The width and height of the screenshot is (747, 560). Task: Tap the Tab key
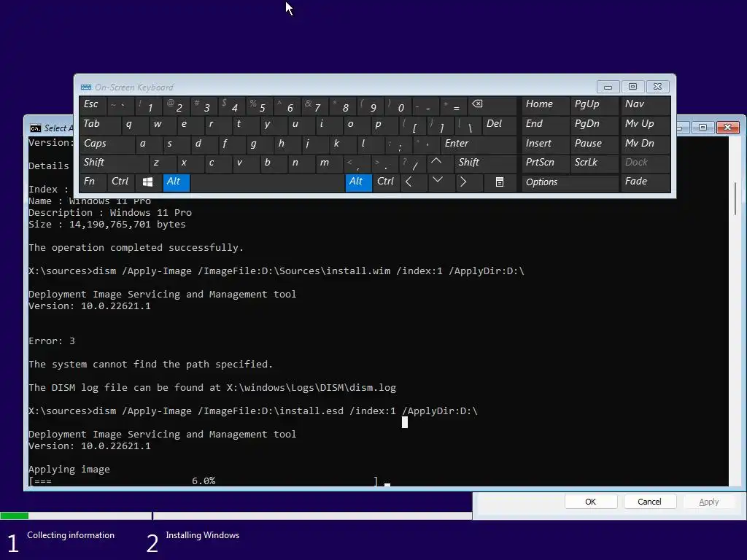point(100,125)
